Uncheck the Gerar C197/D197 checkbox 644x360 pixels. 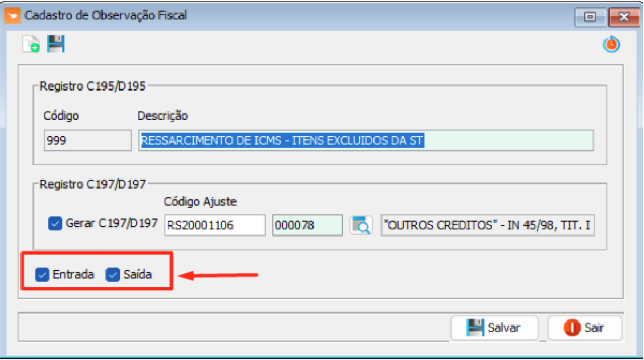tap(55, 223)
